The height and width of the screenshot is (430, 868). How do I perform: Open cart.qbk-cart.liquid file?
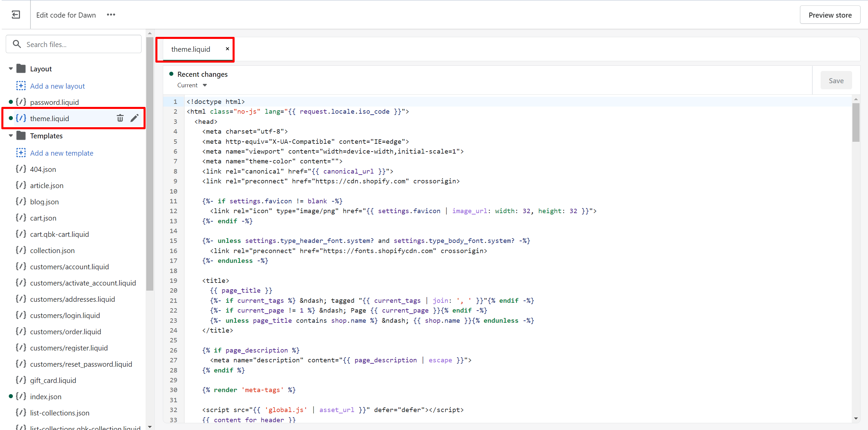click(x=59, y=234)
